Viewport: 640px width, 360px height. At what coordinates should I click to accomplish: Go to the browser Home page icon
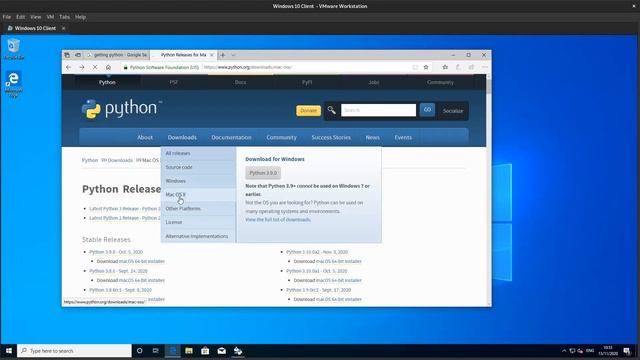108,67
